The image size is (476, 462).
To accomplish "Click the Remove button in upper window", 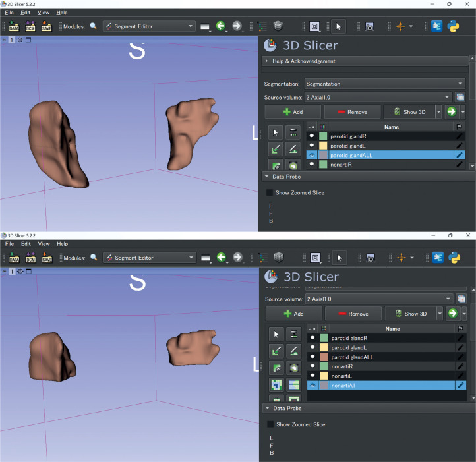I will [353, 112].
